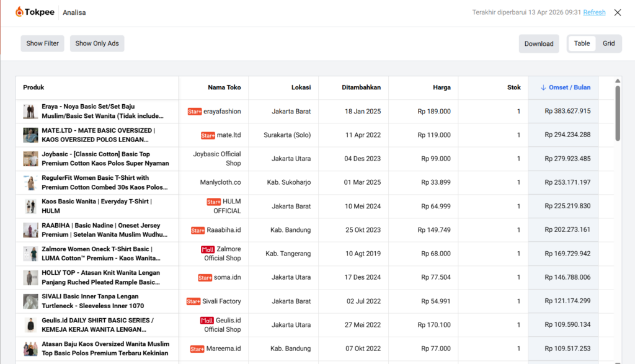The height and width of the screenshot is (364, 635).
Task: Click the scrollbar up arrow
Action: pos(618,81)
